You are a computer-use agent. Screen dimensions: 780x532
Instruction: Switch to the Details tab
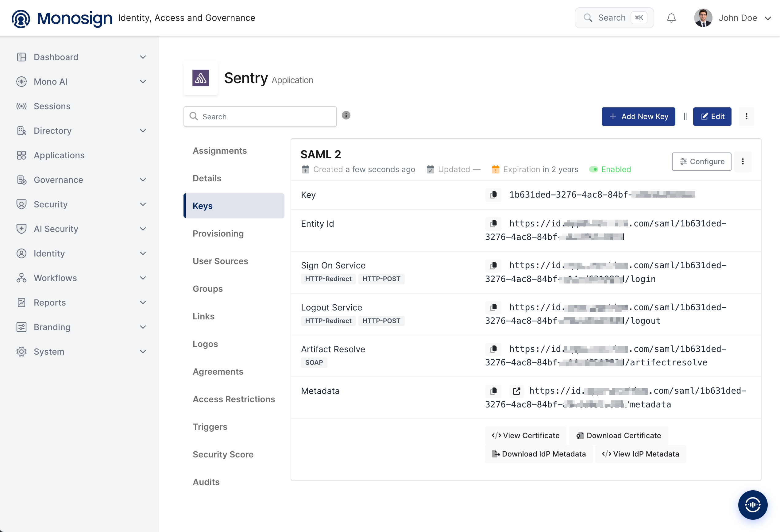pos(234,178)
